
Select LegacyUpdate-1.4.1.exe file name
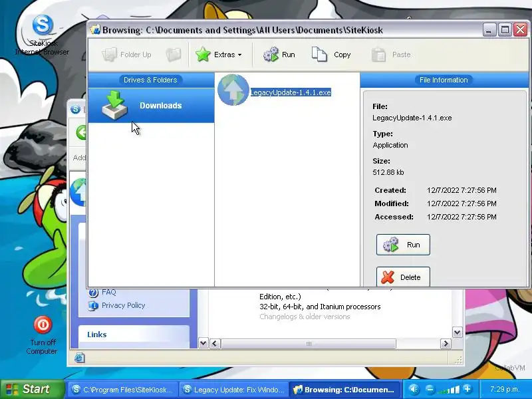click(291, 92)
